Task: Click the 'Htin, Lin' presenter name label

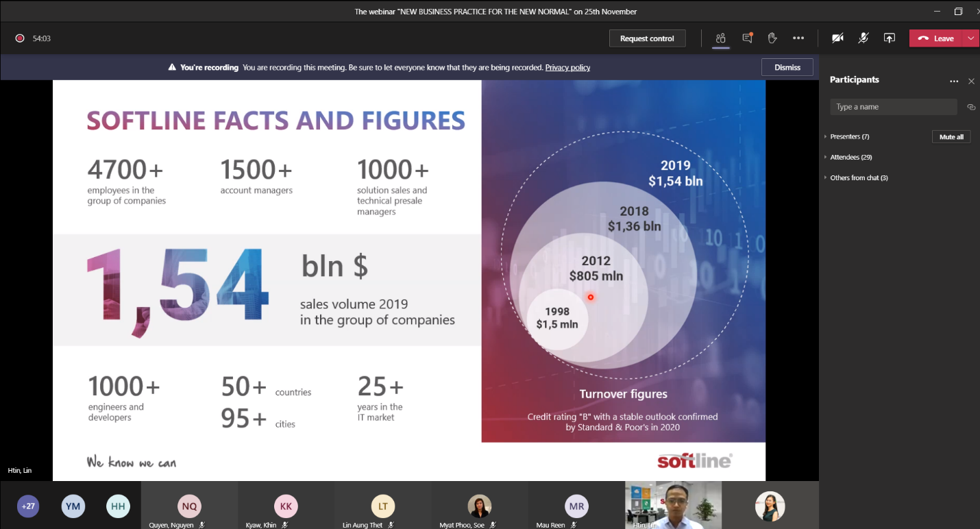Action: point(20,471)
